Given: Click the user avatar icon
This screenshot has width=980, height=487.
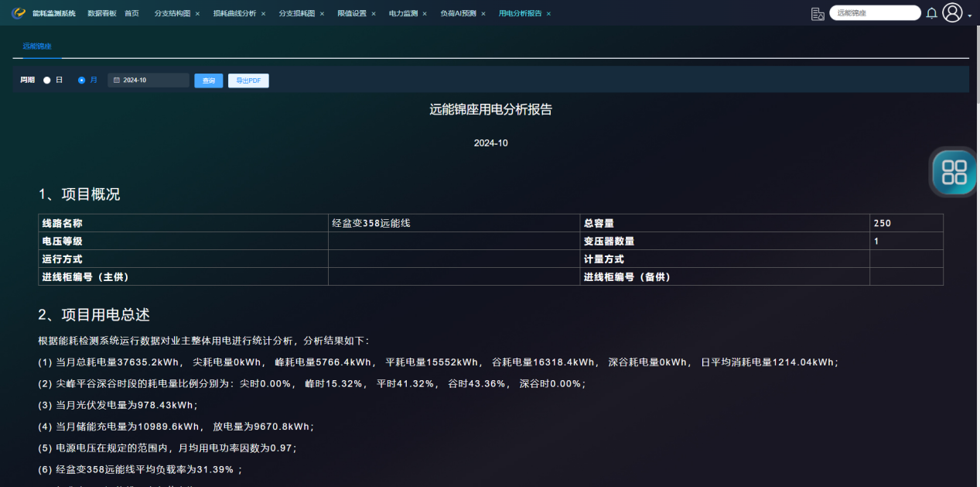Looking at the screenshot, I should click(952, 12).
